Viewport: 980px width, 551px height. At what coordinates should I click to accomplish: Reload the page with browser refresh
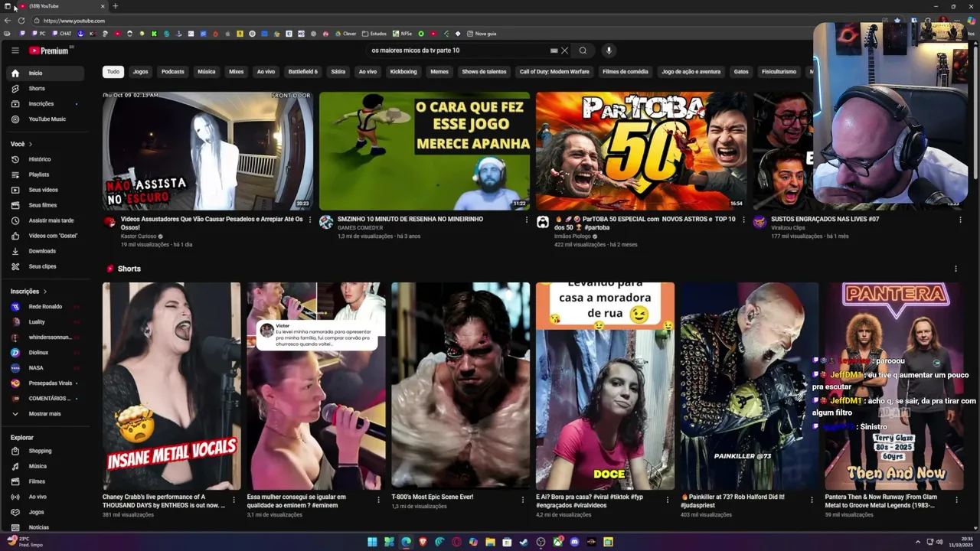[21, 21]
